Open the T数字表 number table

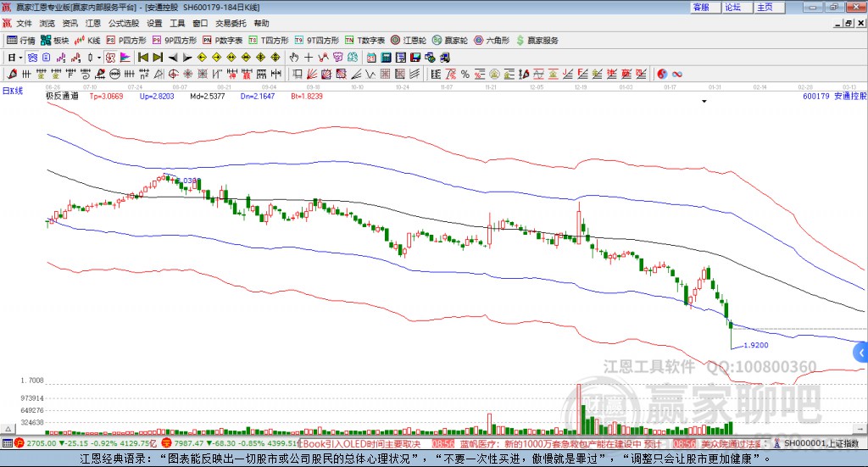click(366, 40)
